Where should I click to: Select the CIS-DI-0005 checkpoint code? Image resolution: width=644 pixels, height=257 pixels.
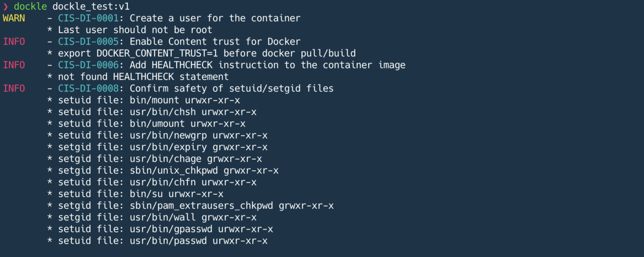click(x=89, y=41)
